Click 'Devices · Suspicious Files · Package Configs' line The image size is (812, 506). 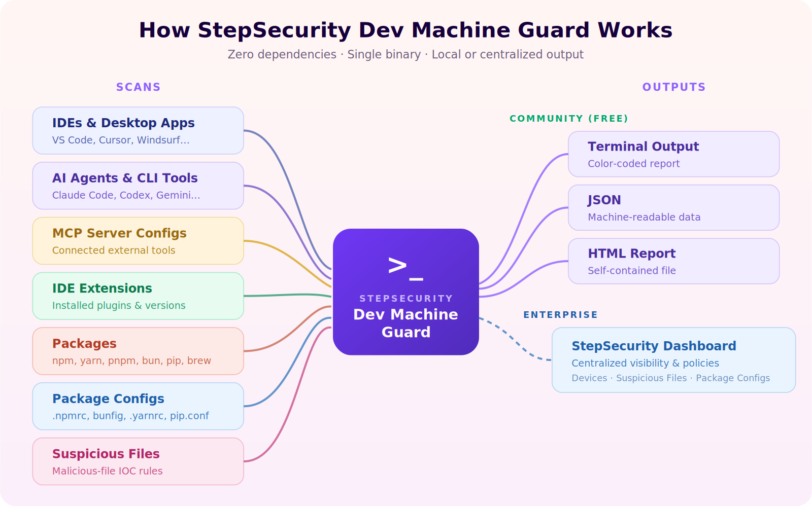pyautogui.click(x=670, y=378)
